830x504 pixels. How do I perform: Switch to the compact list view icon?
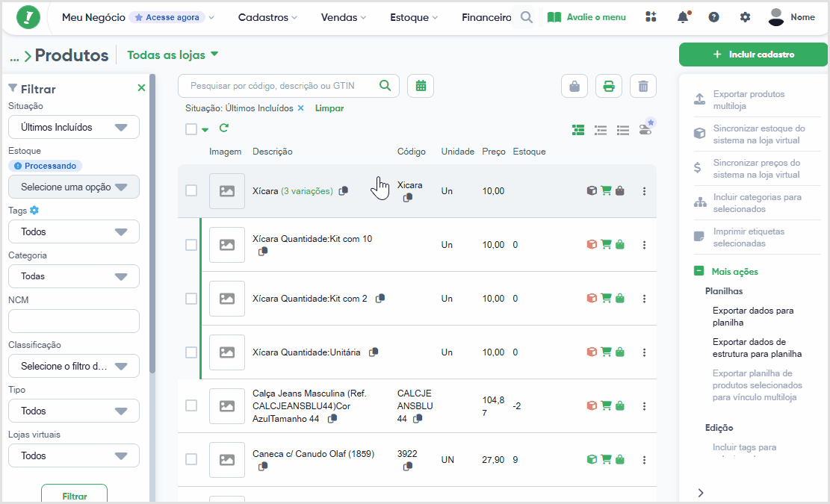623,130
